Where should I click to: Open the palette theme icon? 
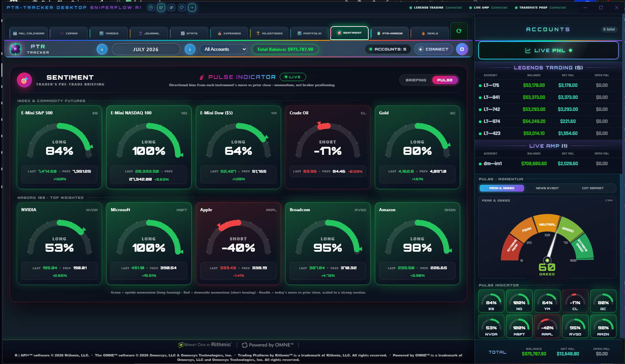click(182, 8)
